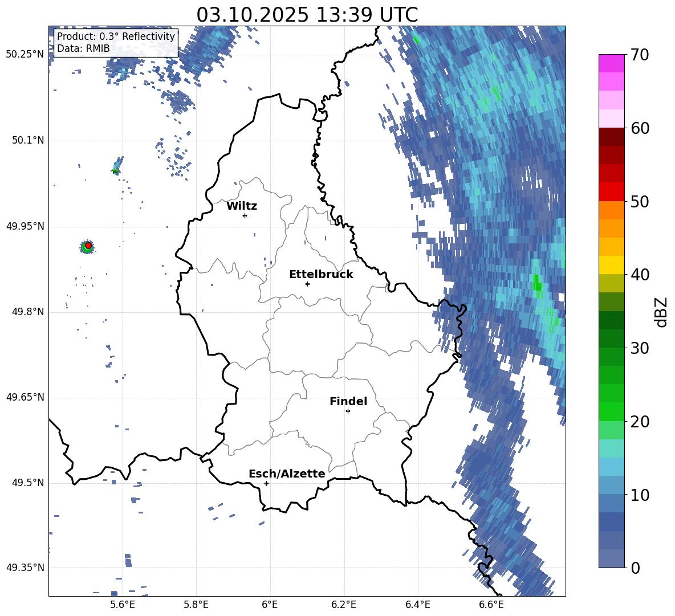Click the red dot radar echo marker
The height and width of the screenshot is (616, 675).
(88, 245)
